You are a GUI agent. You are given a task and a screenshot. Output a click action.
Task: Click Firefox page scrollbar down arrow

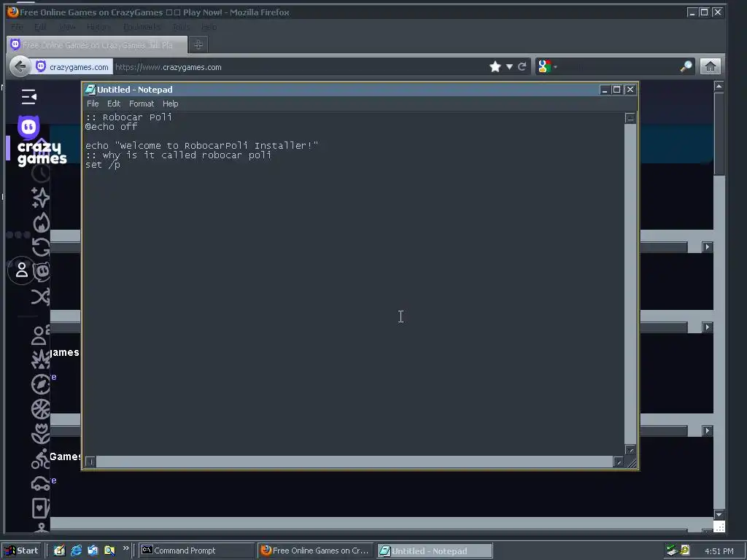click(x=719, y=514)
